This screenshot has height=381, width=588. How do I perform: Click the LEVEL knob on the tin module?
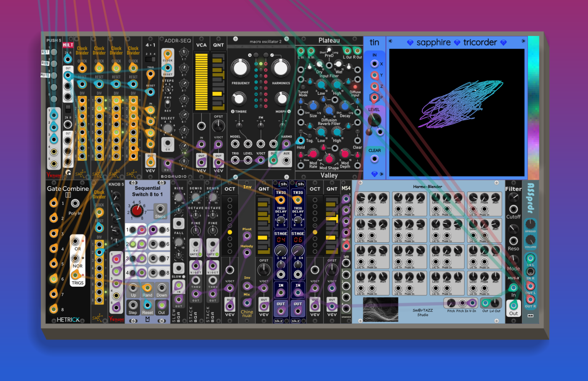(x=374, y=120)
